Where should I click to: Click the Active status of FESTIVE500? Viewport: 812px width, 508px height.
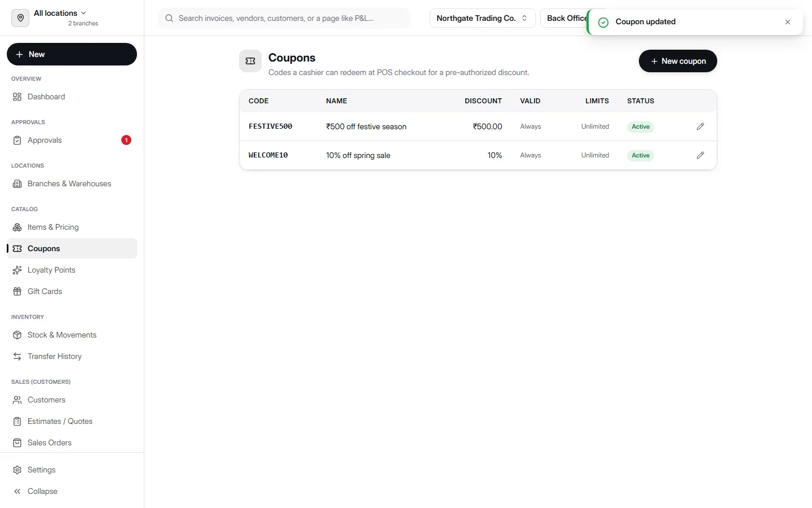(x=641, y=126)
